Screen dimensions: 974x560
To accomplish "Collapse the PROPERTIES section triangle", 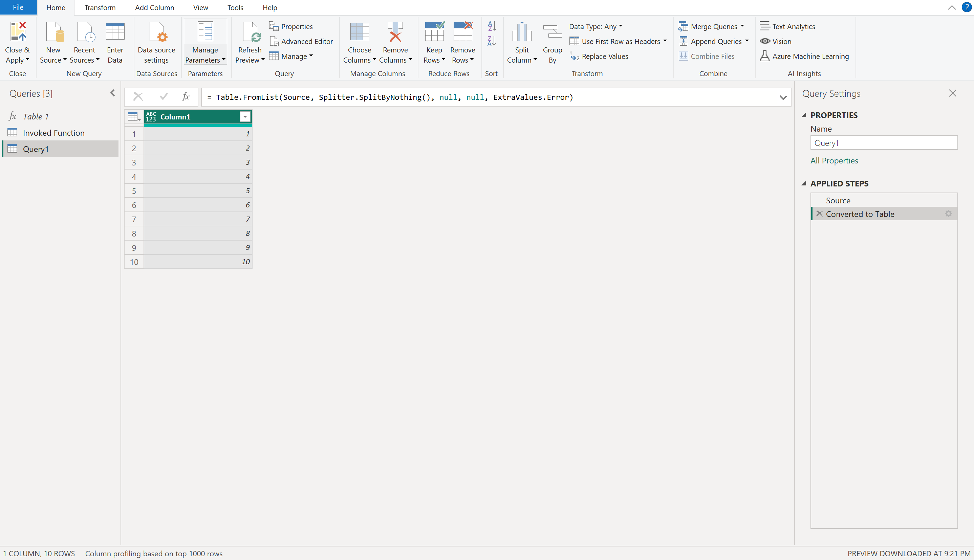I will click(804, 115).
